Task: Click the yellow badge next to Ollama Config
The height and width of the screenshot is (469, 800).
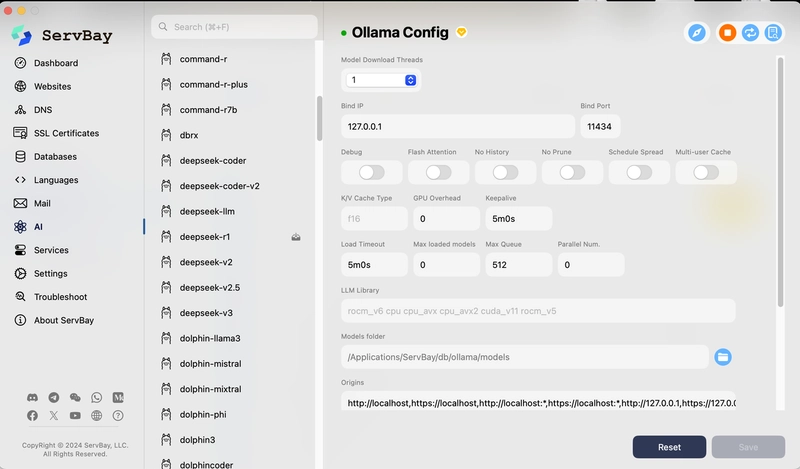Action: 461,32
